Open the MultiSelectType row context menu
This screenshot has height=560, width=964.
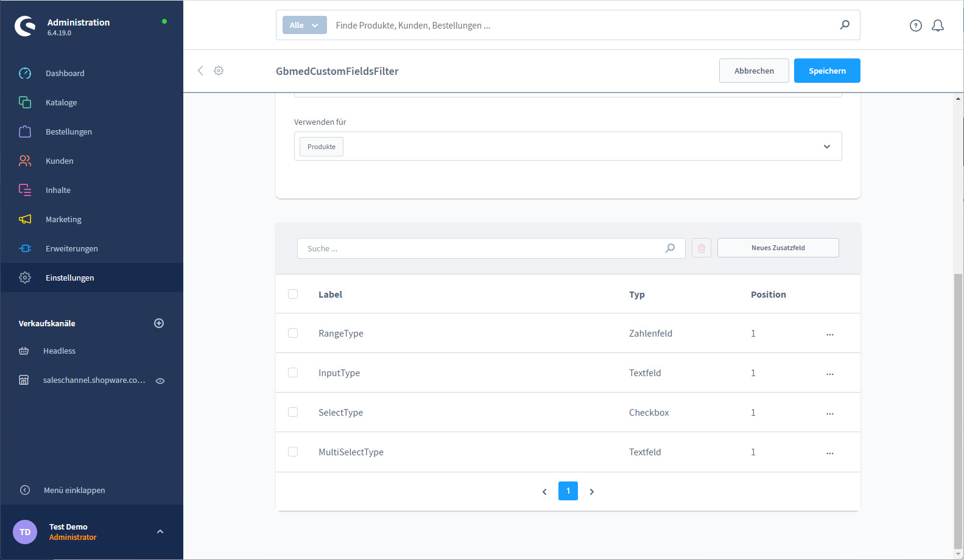click(x=830, y=453)
